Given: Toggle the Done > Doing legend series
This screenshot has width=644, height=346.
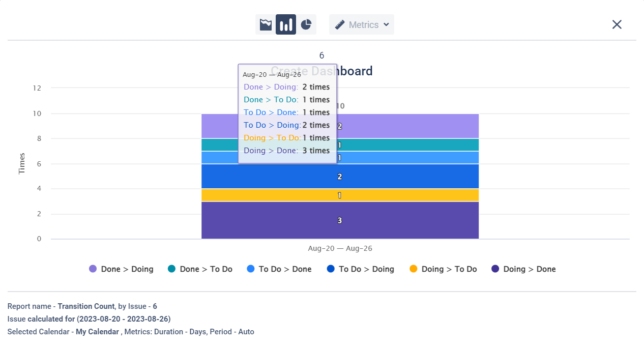Looking at the screenshot, I should click(x=122, y=269).
